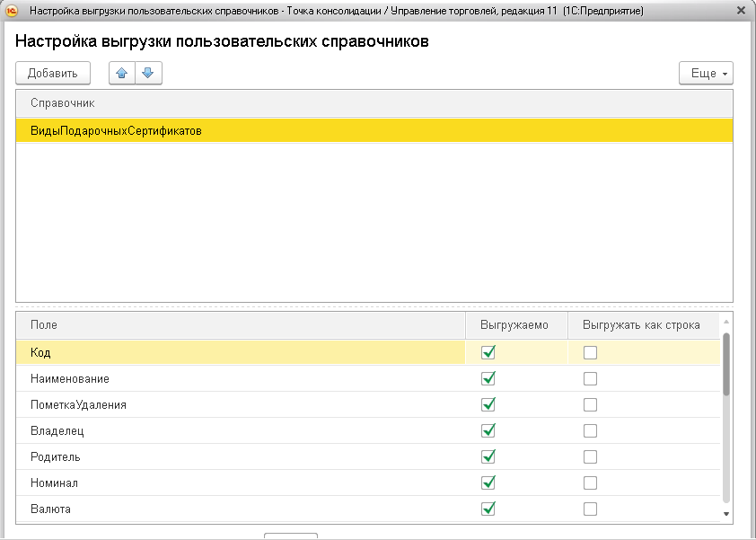756x540 pixels.
Task: Enable Выгружать как строка for Владелец
Action: (590, 431)
